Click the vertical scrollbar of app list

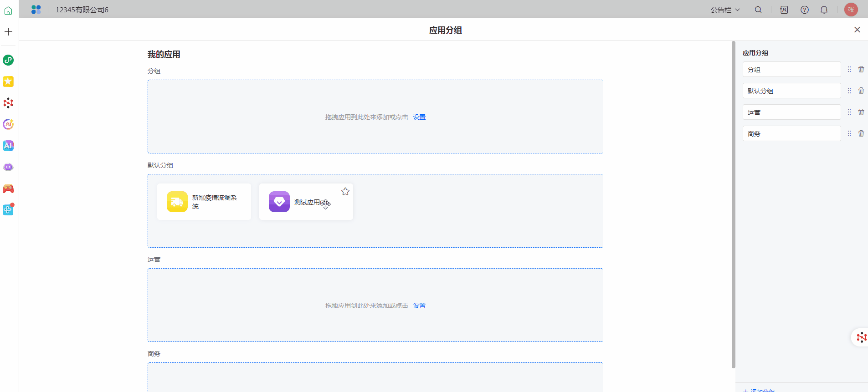tap(733, 205)
